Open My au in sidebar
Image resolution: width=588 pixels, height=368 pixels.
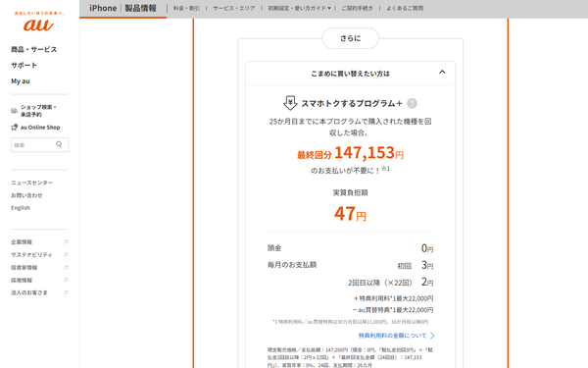[x=21, y=81]
